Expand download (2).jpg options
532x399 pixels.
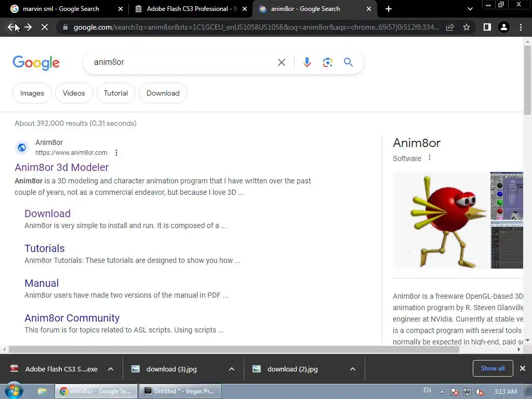353,369
